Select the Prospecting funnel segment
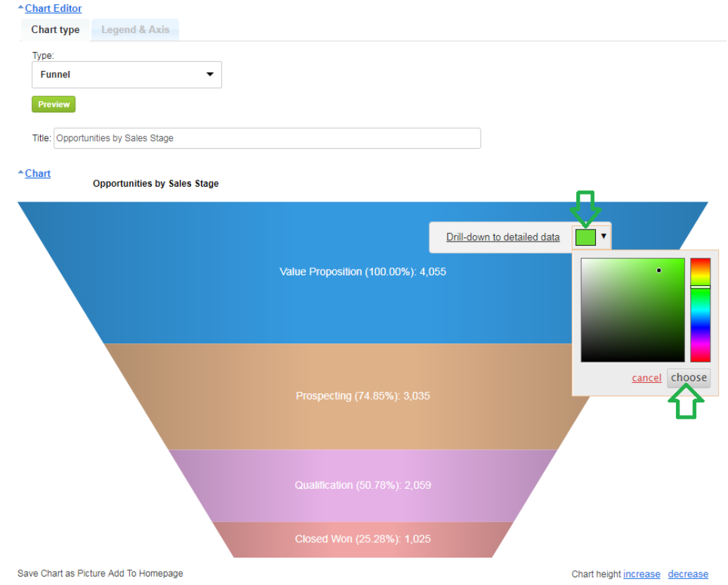 coord(362,396)
